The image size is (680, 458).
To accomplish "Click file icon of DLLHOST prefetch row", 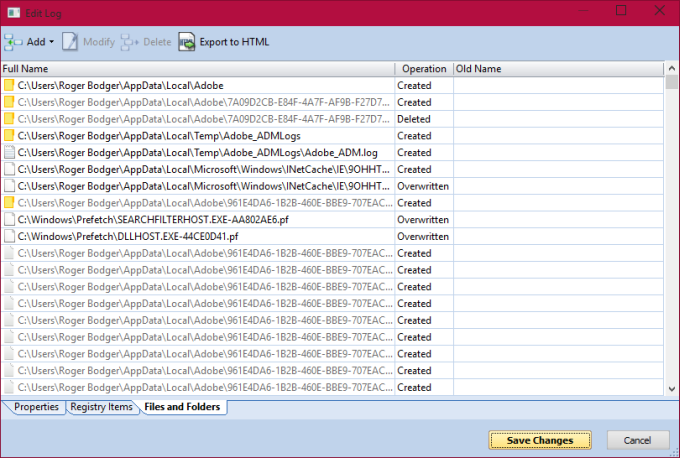I will click(9, 236).
